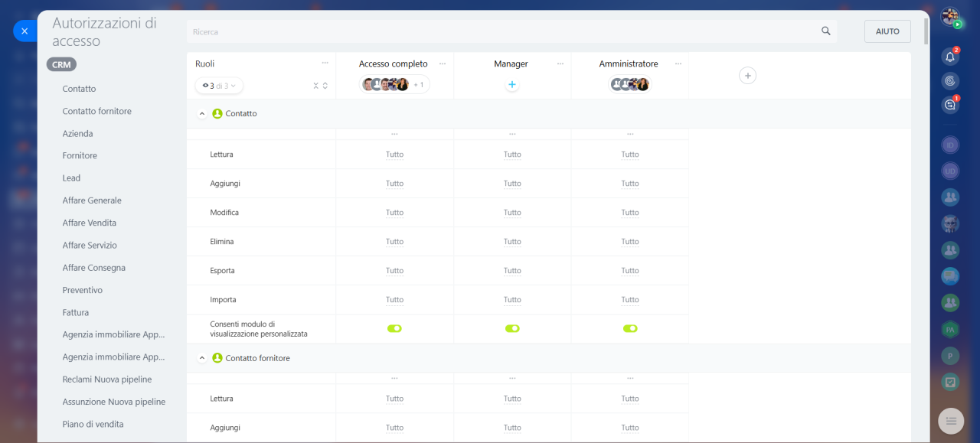Open the user profile avatar at top right
The width and height of the screenshot is (980, 443).
(x=950, y=17)
